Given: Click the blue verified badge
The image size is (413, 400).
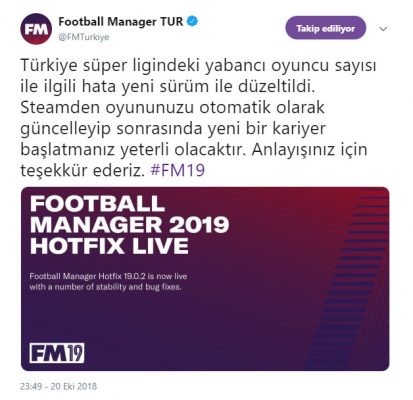Looking at the screenshot, I should pos(193,21).
